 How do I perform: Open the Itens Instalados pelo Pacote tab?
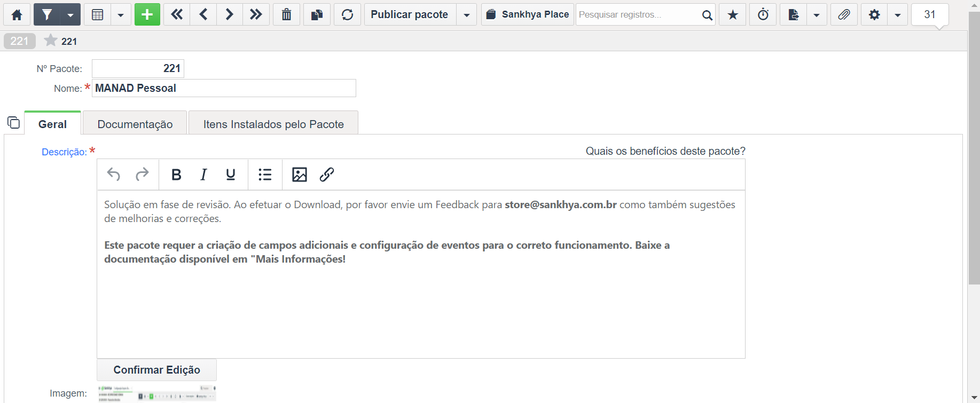tap(273, 124)
